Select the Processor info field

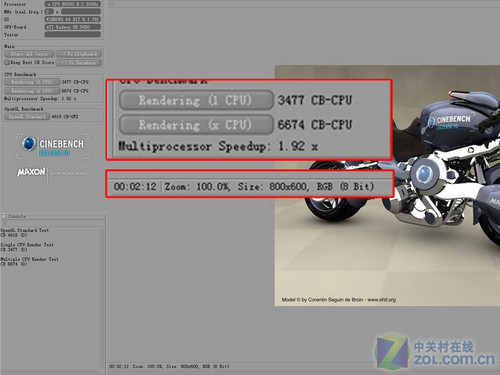pos(73,4)
